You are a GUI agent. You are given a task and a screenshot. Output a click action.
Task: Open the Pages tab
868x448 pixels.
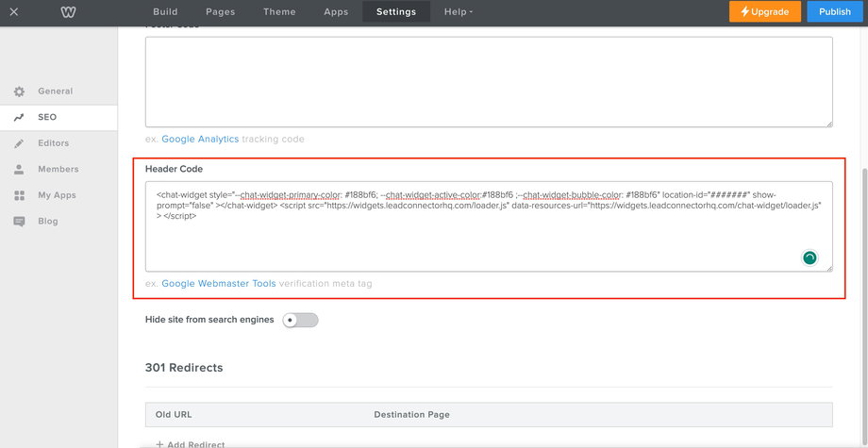coord(219,12)
